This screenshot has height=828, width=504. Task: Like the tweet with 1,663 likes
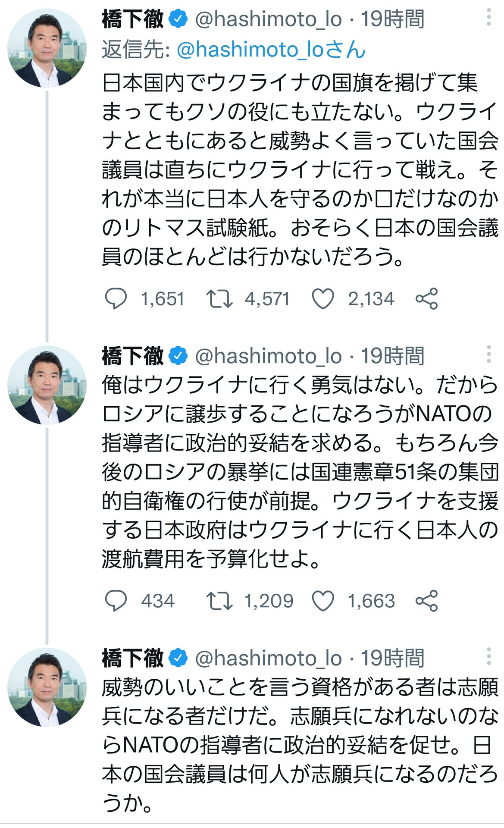point(323,601)
